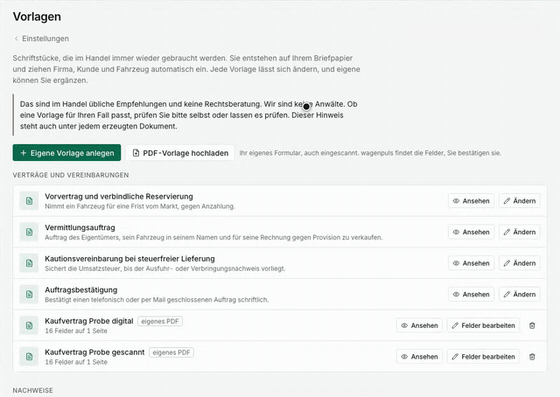560x397 pixels.
Task: Click the Eigene Vorlage anlegen button
Action: click(x=67, y=153)
